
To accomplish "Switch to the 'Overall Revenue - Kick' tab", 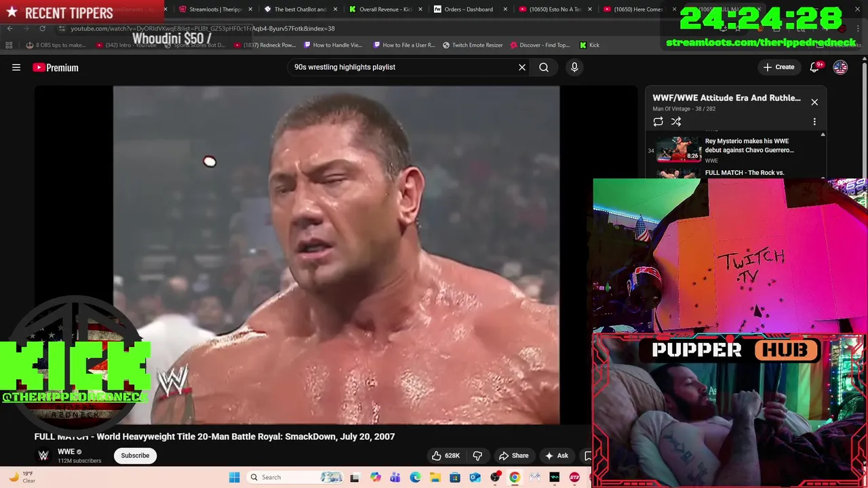I will tap(385, 9).
